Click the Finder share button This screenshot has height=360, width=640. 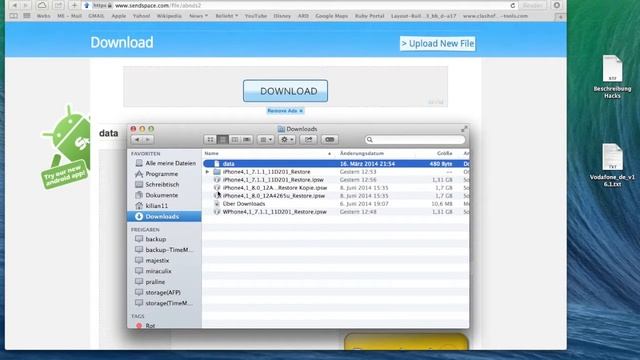pos(309,140)
